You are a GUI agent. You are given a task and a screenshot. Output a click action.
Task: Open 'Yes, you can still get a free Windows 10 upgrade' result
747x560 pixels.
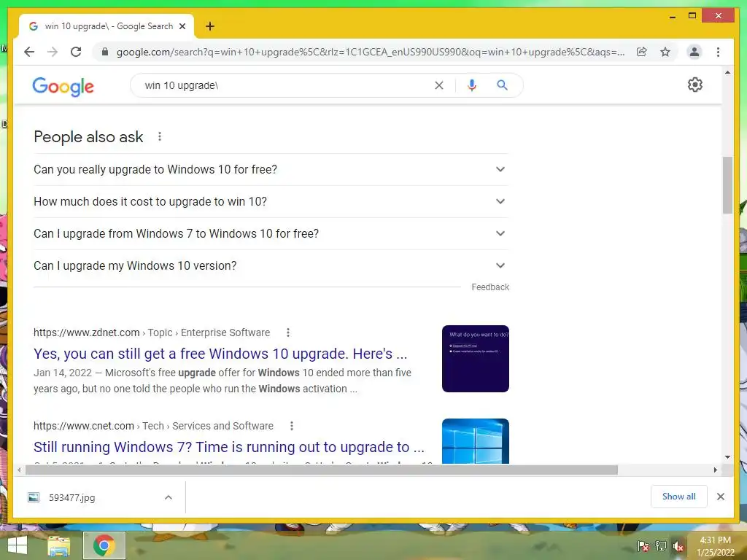[220, 354]
